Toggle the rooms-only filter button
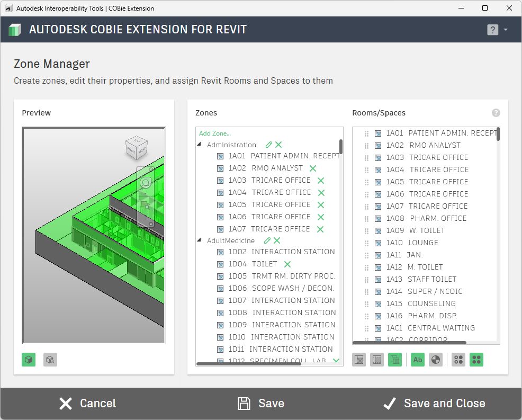Image resolution: width=522 pixels, height=420 pixels. (x=359, y=360)
